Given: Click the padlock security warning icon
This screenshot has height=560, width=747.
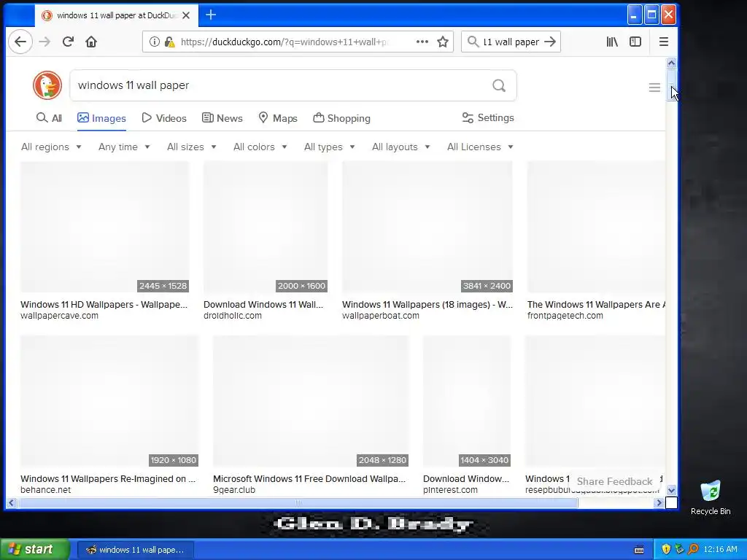Looking at the screenshot, I should click(x=169, y=42).
